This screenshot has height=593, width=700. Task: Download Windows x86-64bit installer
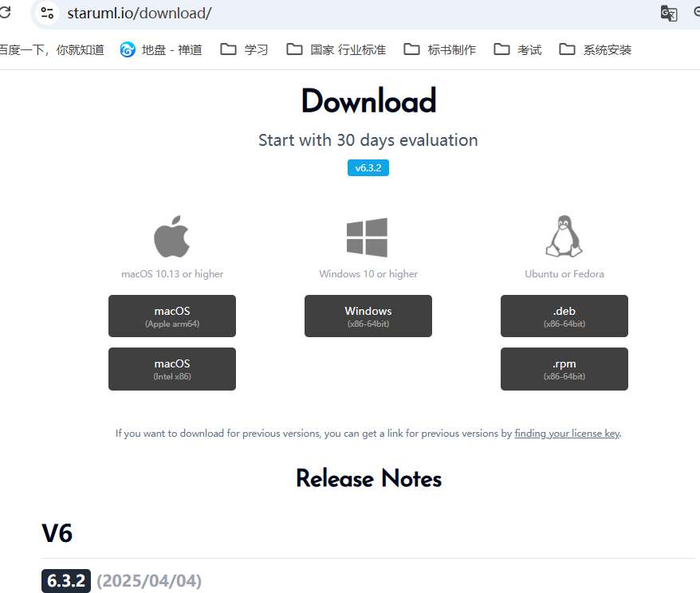[368, 316]
